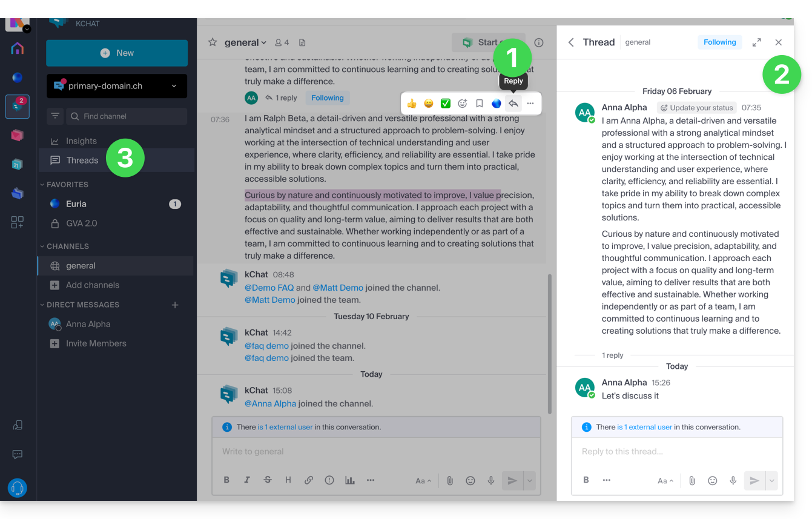Open the Euria favorite conversation

116,204
